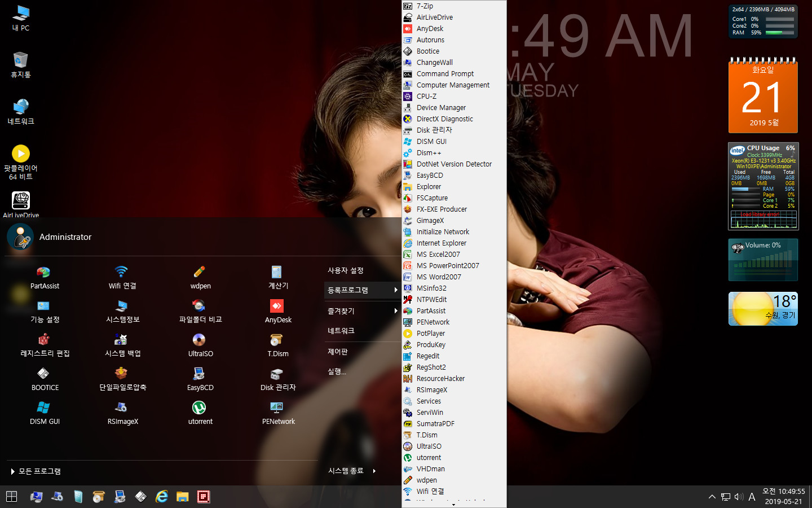This screenshot has width=812, height=508.
Task: Expand 모든 프로그램 list
Action: click(36, 471)
